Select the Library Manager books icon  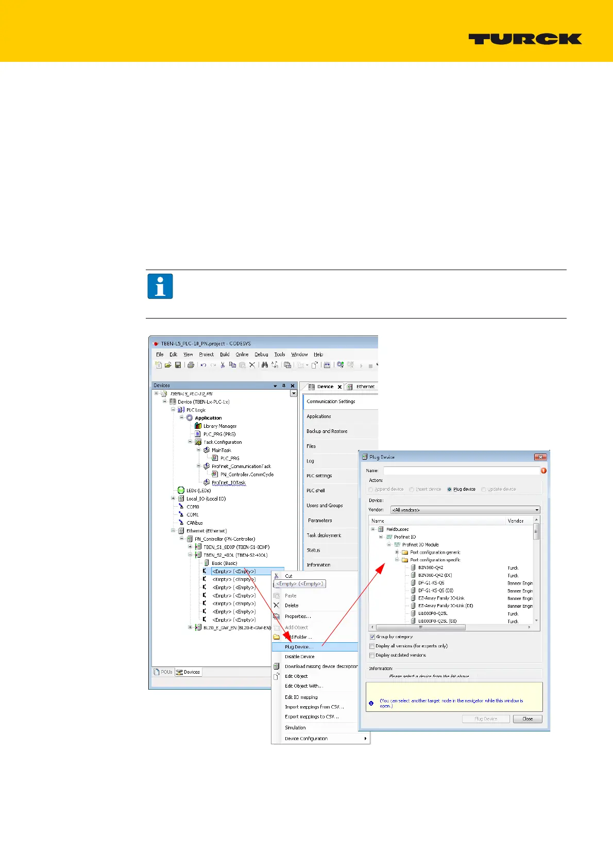tap(198, 426)
